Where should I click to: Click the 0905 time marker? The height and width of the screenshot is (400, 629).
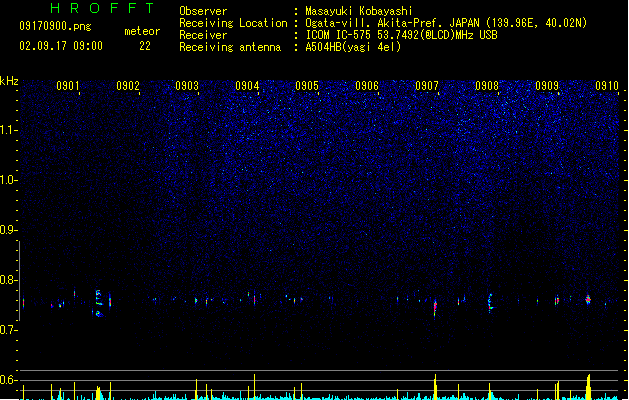pyautogui.click(x=307, y=86)
